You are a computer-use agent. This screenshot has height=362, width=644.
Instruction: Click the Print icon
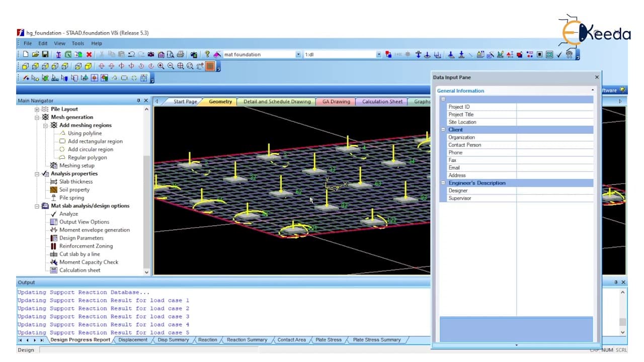pos(181,54)
